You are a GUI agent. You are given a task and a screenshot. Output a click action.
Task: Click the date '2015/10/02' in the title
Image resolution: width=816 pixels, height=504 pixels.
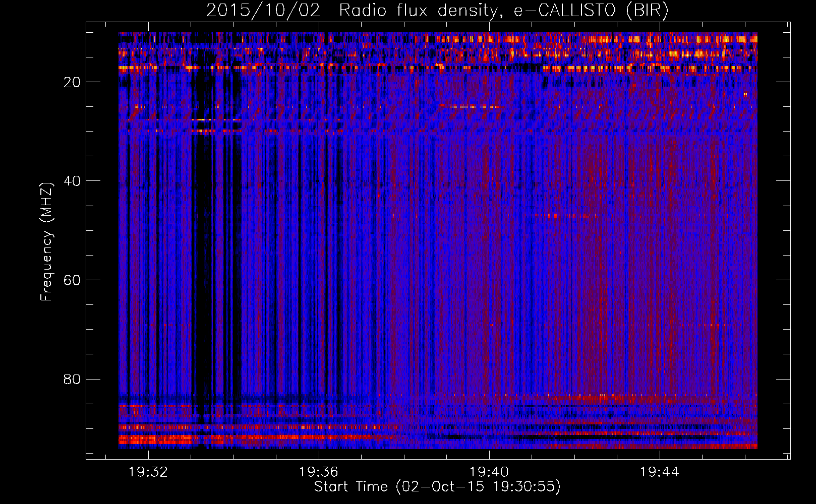click(263, 11)
